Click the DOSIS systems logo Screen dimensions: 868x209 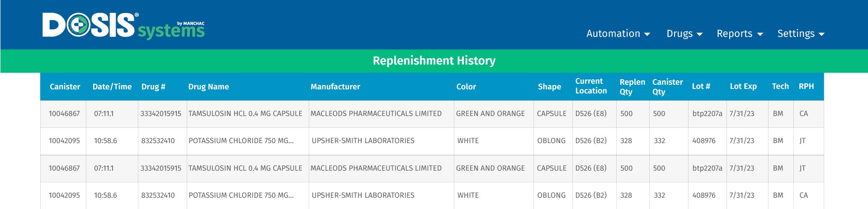point(123,26)
